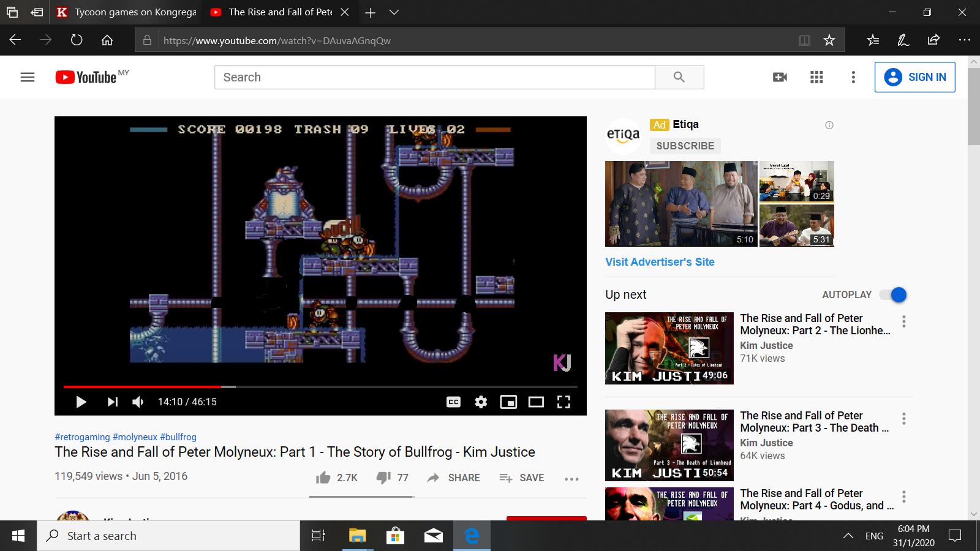Viewport: 980px width, 551px height.
Task: Open more actions ellipsis under the video
Action: [571, 479]
